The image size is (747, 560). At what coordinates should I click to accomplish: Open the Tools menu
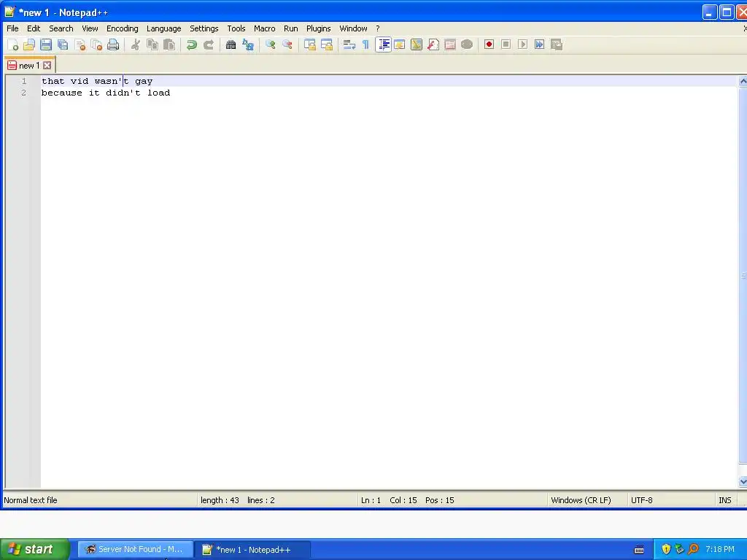pyautogui.click(x=236, y=28)
